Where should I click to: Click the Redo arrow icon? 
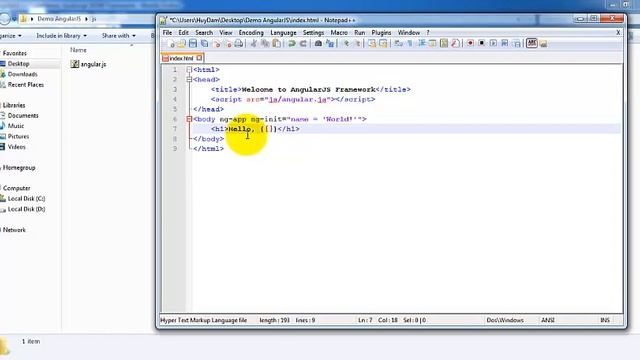click(x=303, y=43)
